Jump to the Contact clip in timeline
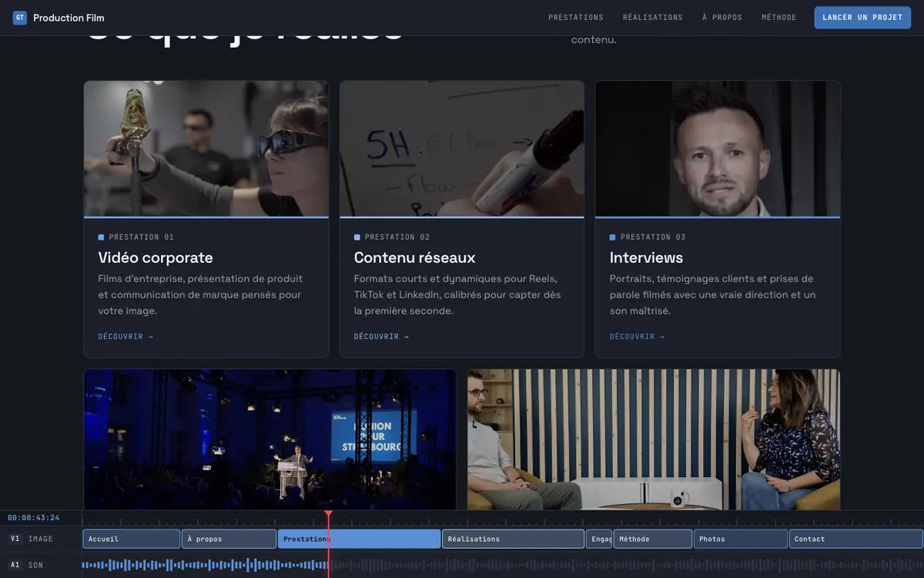The image size is (924, 578). click(x=856, y=539)
